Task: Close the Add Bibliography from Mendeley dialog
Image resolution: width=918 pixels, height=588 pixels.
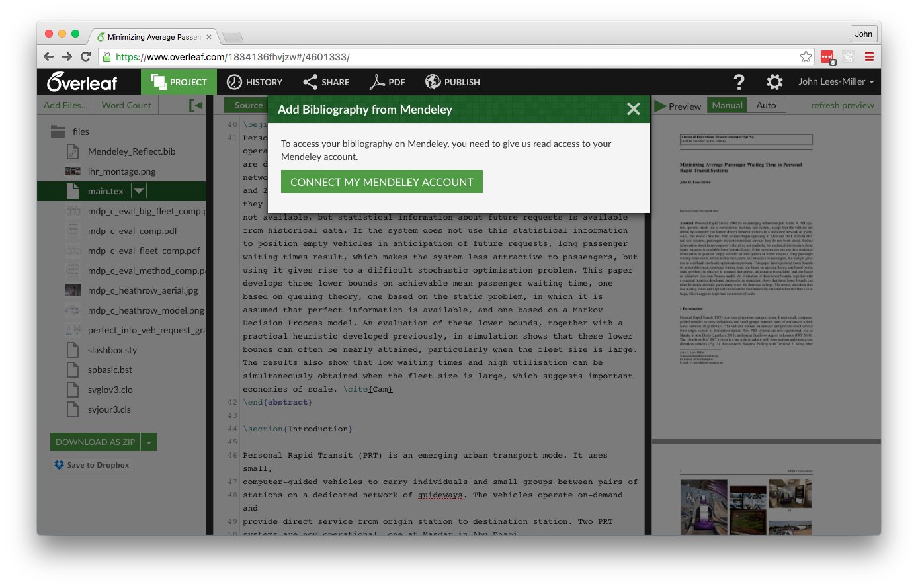Action: [634, 109]
